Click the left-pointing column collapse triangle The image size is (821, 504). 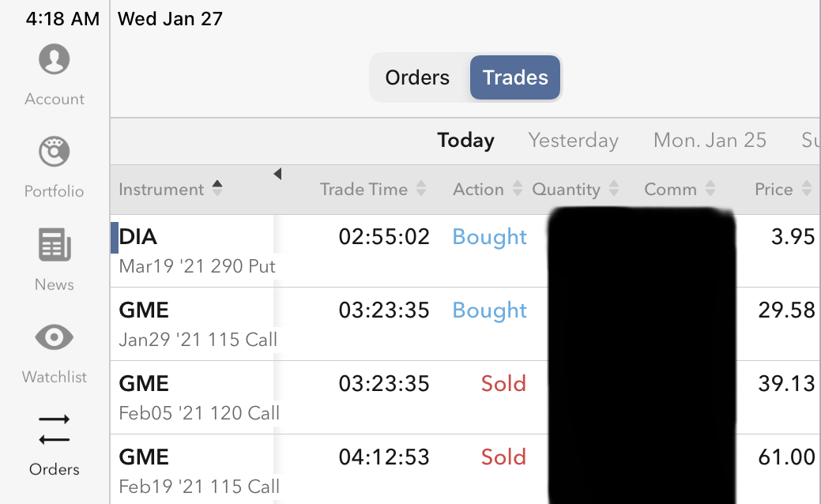tap(277, 174)
